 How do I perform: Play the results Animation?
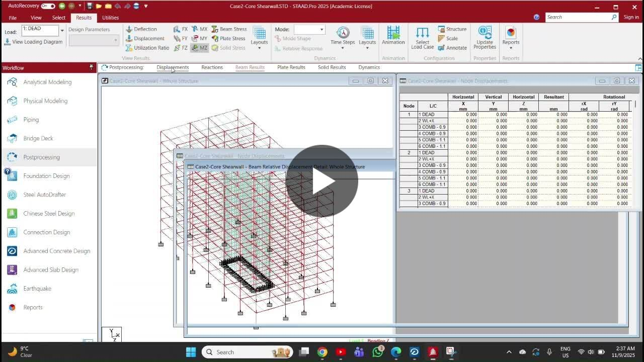coord(393,36)
